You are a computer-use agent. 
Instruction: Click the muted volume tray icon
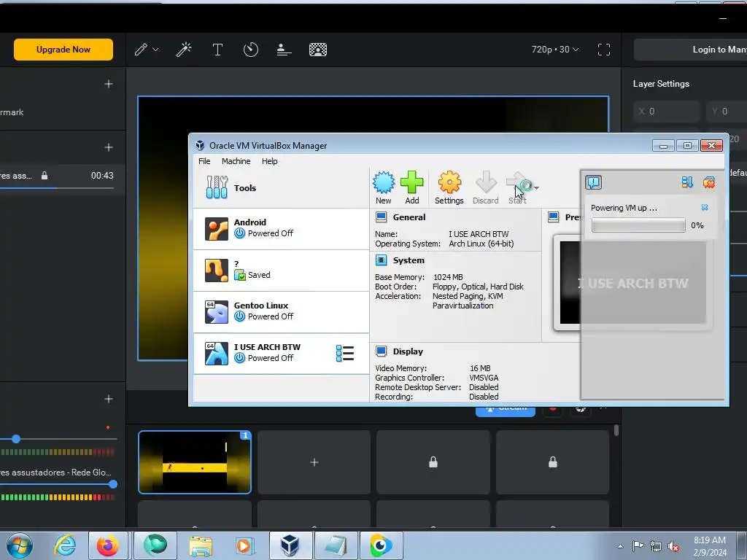point(673,546)
